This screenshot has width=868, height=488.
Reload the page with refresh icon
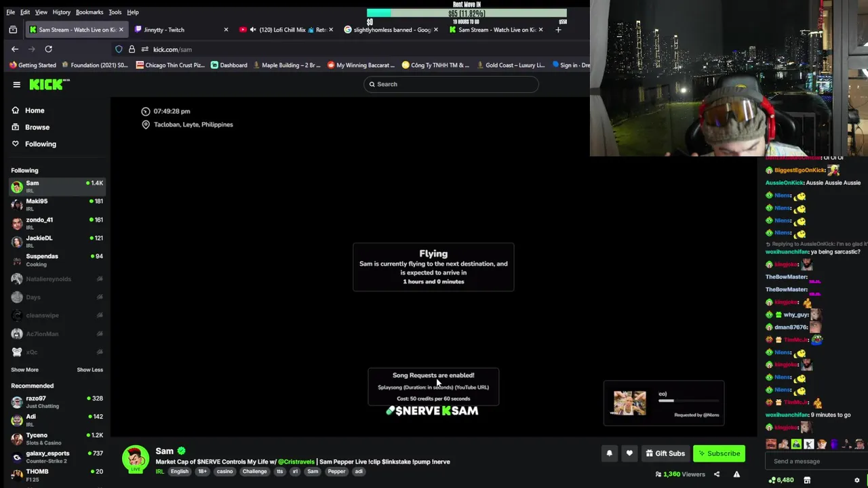point(48,49)
